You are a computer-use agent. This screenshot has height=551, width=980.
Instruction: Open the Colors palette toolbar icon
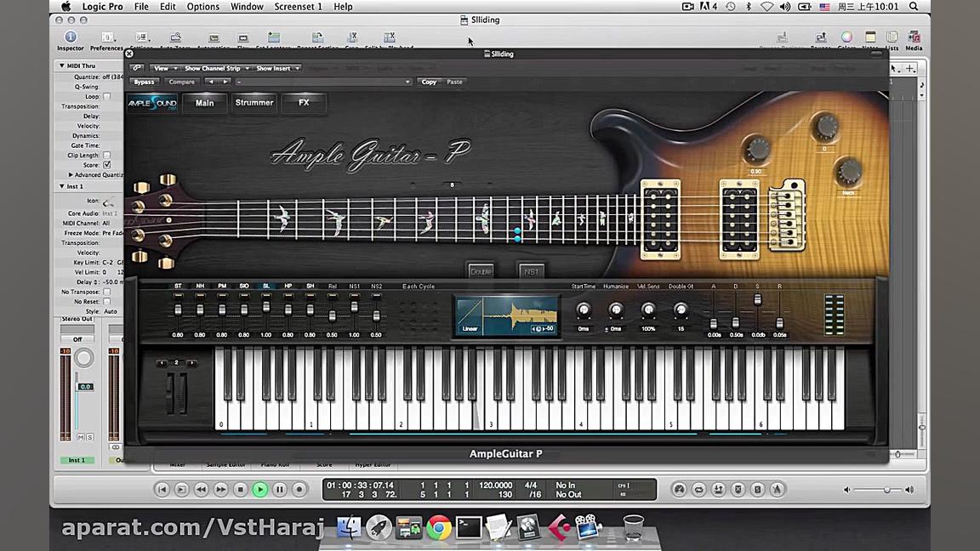click(846, 37)
